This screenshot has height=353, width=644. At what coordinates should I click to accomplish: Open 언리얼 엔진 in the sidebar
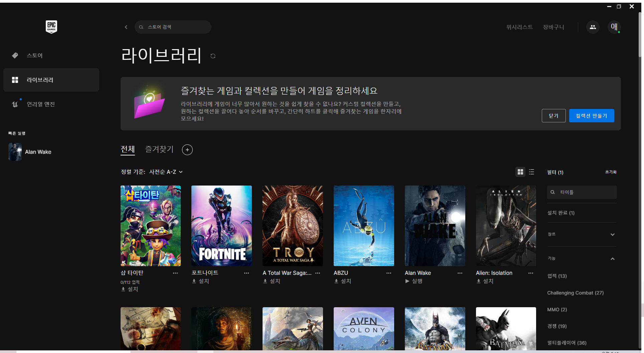pyautogui.click(x=51, y=104)
